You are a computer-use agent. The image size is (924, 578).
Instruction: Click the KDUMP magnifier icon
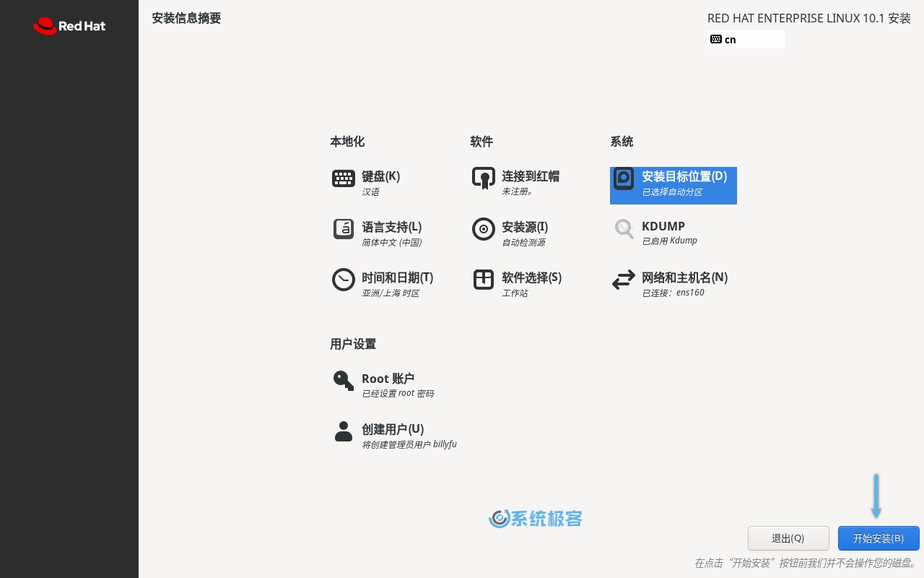(x=624, y=229)
